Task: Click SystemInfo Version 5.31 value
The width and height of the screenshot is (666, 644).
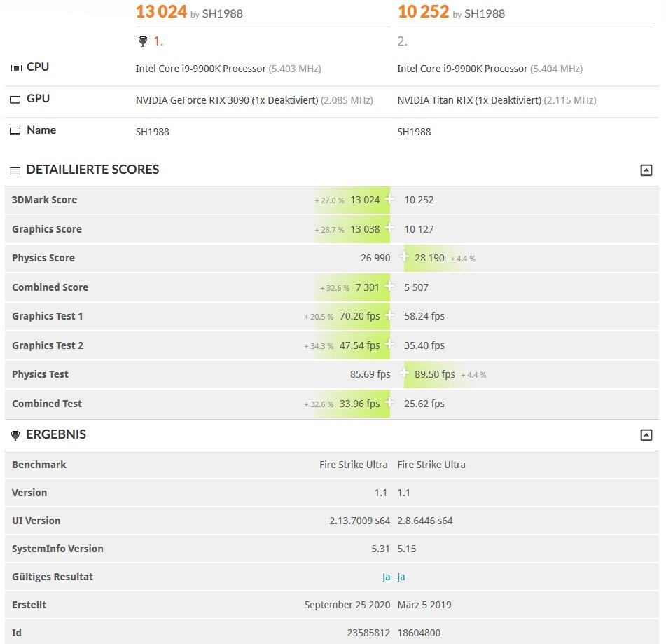Action: pos(380,549)
